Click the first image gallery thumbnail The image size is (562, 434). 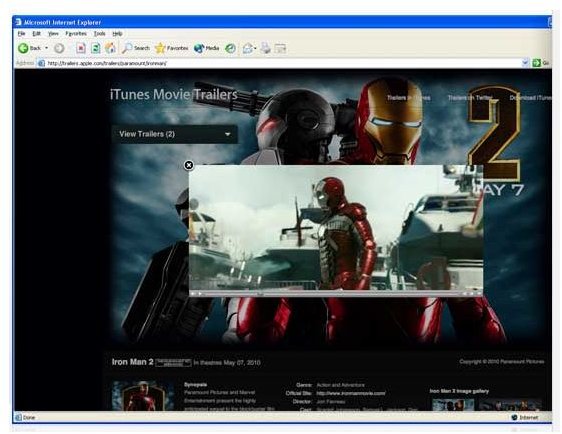453,405
